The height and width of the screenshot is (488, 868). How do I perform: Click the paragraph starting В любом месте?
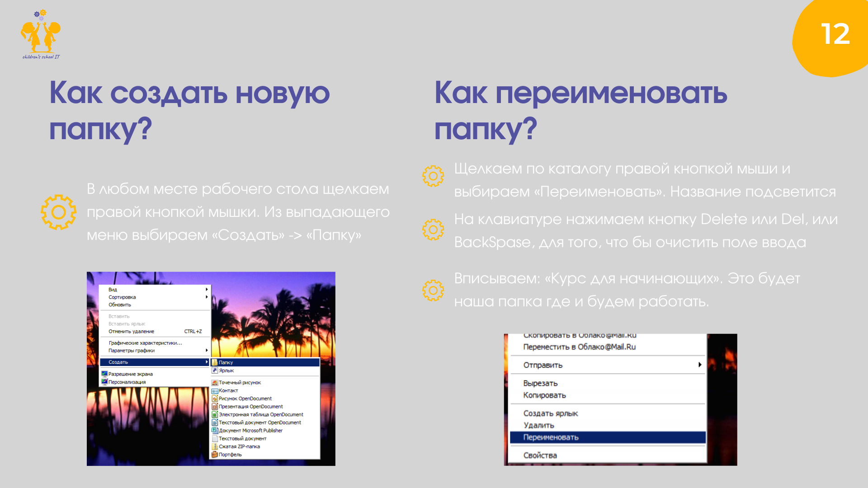238,212
